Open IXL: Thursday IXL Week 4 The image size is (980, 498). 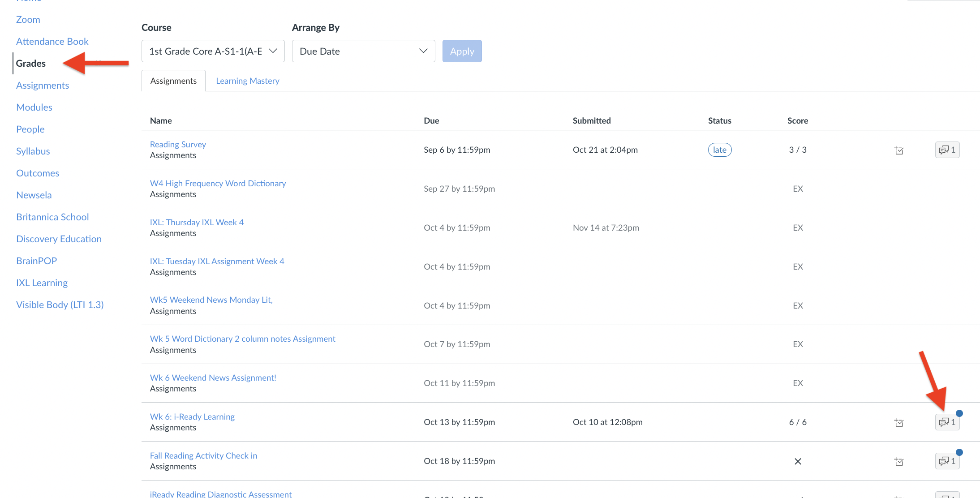(x=197, y=223)
